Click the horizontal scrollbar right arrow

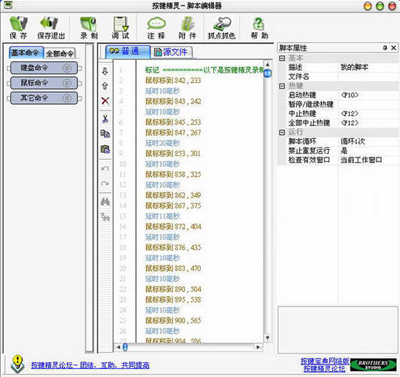pyautogui.click(x=258, y=347)
